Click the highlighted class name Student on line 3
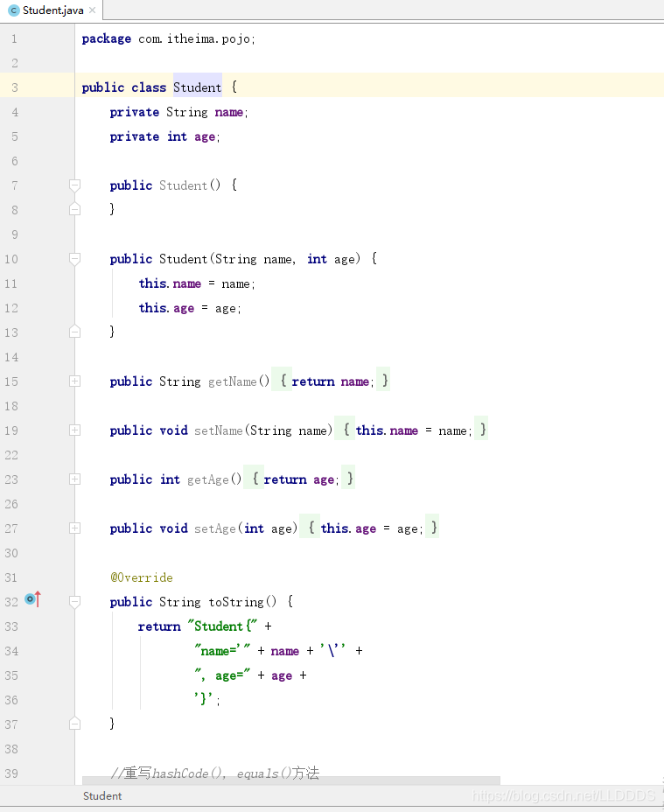This screenshot has height=812, width=664. point(198,87)
